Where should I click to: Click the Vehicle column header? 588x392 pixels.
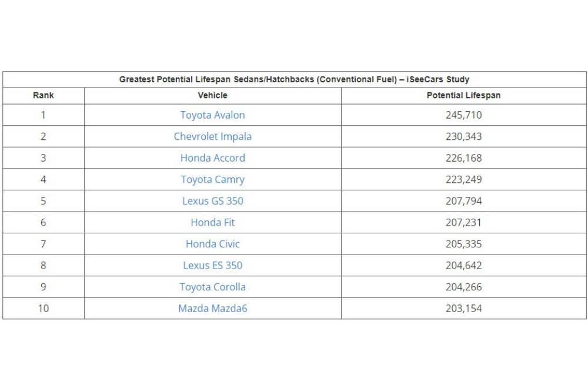(x=212, y=95)
